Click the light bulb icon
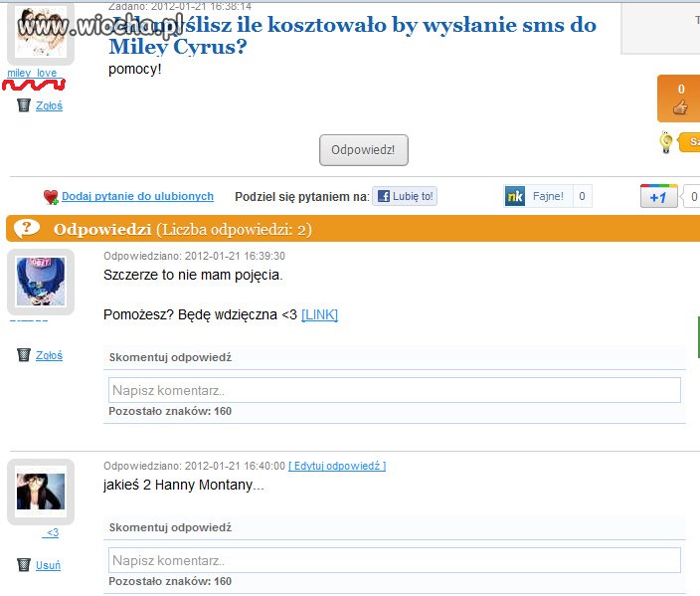 [x=666, y=142]
